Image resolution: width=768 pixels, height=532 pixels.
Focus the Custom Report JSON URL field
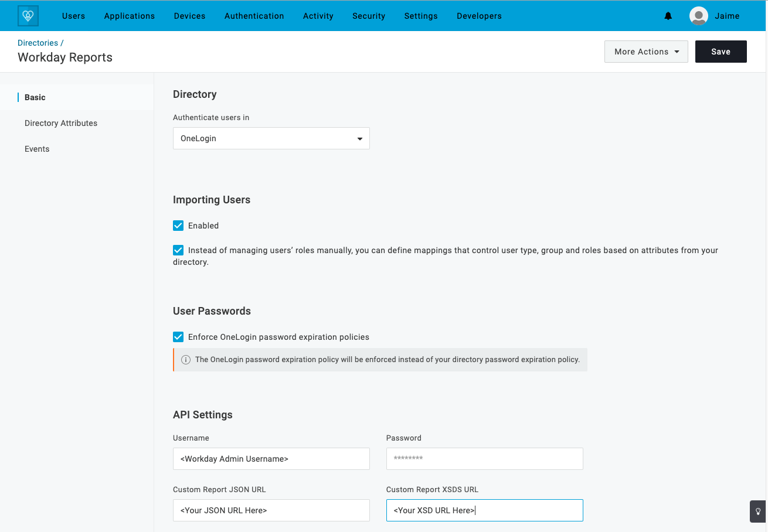271,510
